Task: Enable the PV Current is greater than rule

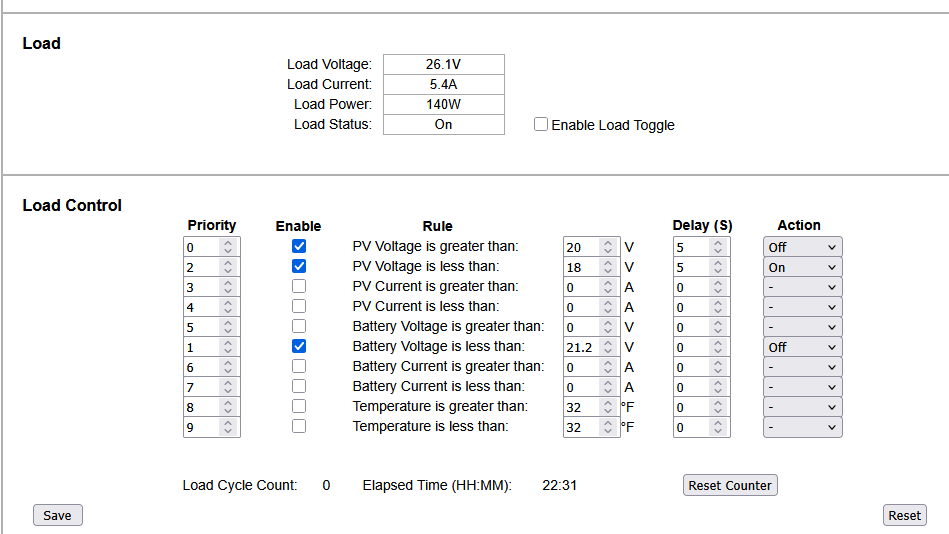Action: pyautogui.click(x=298, y=286)
